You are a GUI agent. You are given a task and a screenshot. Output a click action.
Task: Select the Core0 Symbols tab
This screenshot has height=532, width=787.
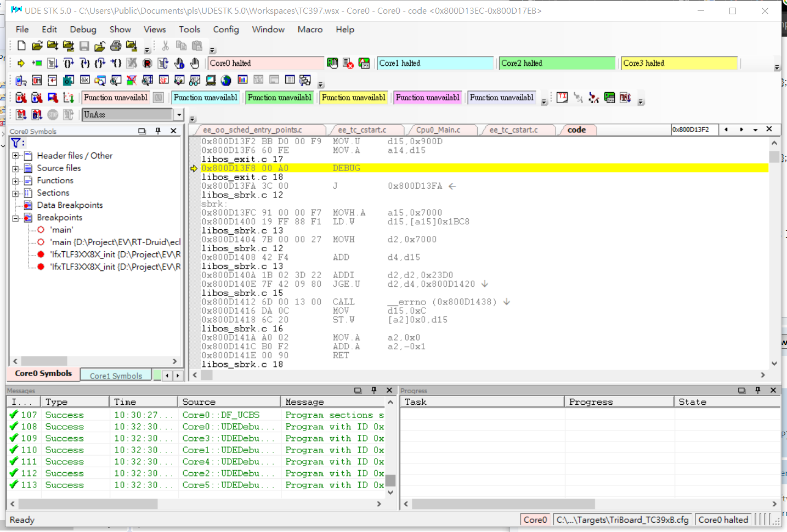coord(43,373)
